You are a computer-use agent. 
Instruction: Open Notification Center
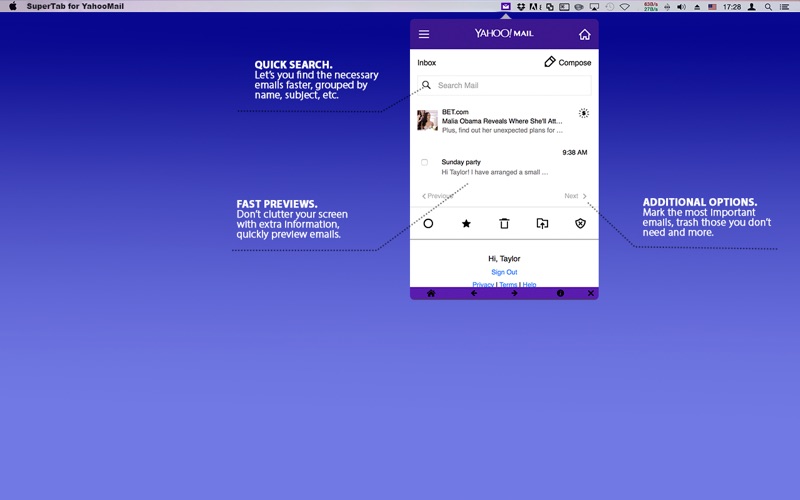(785, 7)
